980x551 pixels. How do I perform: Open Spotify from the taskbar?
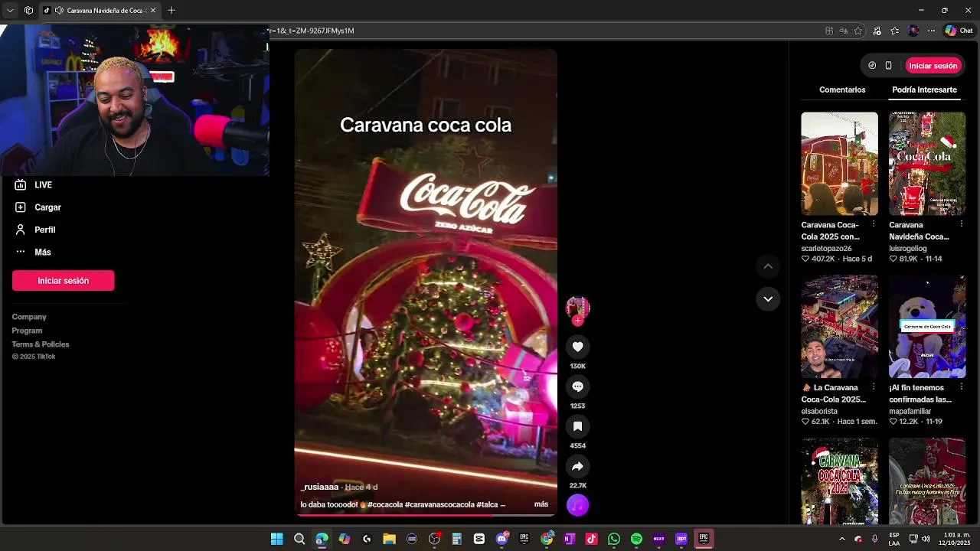636,539
